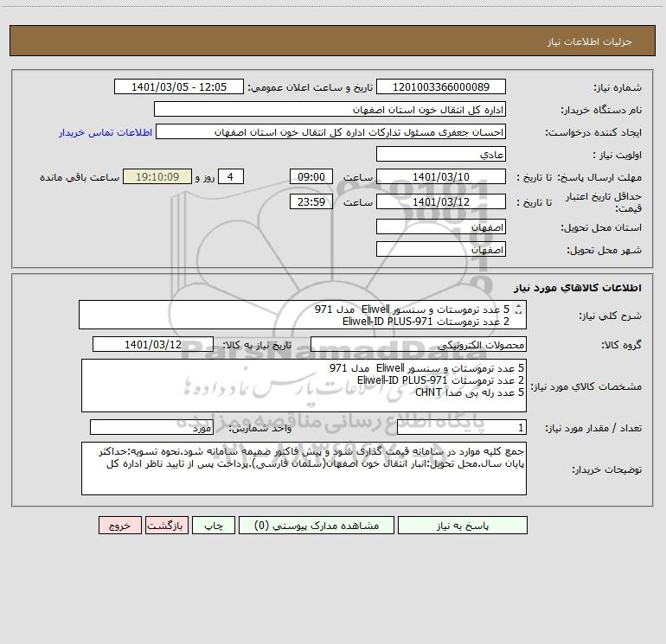Open 'مشاهده مدارک پیوستی (0)' button

(x=317, y=525)
